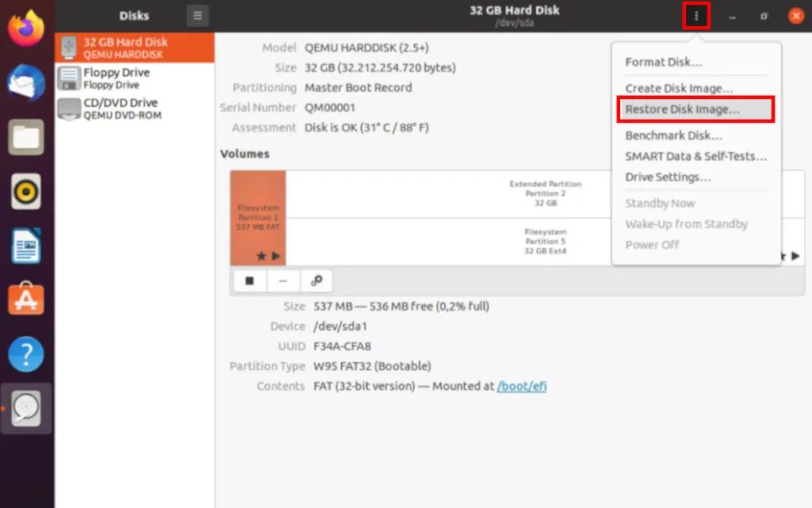This screenshot has width=812, height=508.
Task: Select Create Disk Image option
Action: pos(679,89)
